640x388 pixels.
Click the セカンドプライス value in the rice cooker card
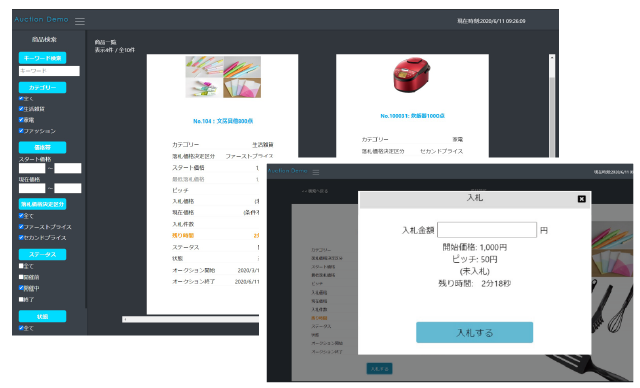(x=442, y=151)
